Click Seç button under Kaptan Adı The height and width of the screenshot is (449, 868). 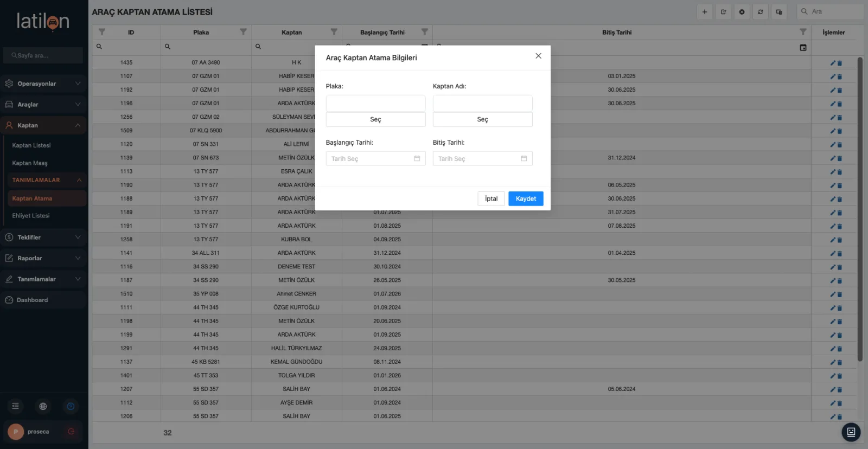(482, 119)
